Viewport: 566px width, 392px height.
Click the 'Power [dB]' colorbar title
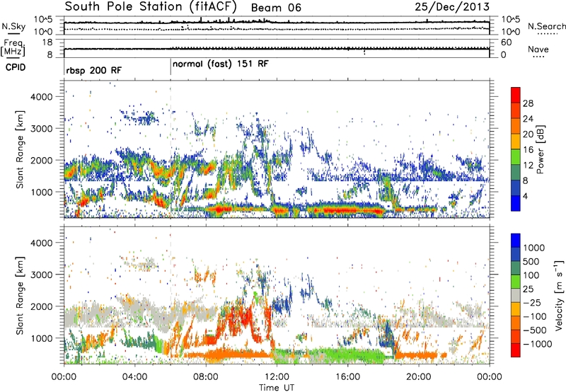[x=540, y=149]
